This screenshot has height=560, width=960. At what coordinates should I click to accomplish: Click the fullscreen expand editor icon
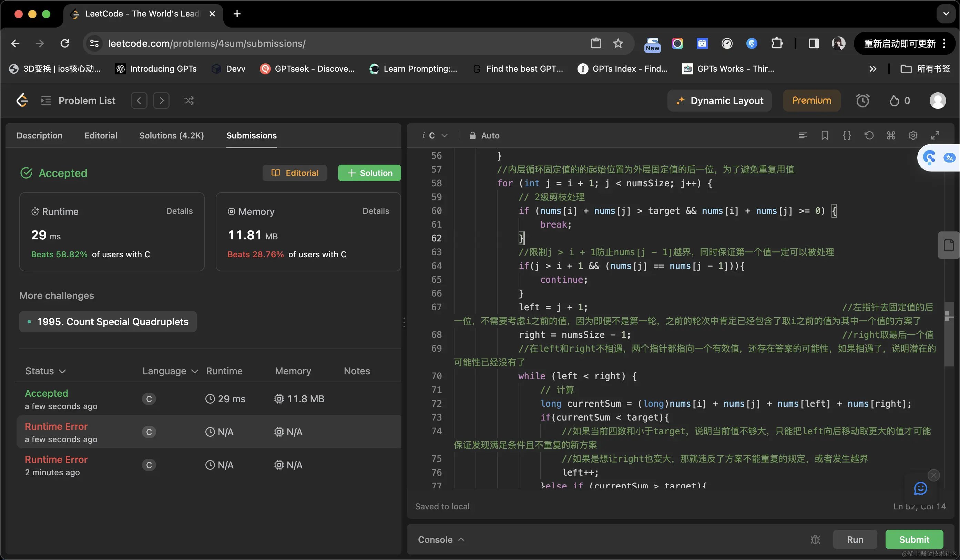[935, 135]
